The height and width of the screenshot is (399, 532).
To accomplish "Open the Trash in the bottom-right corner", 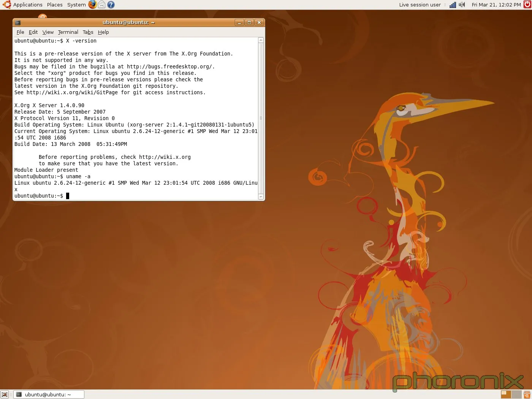I will (x=527, y=394).
